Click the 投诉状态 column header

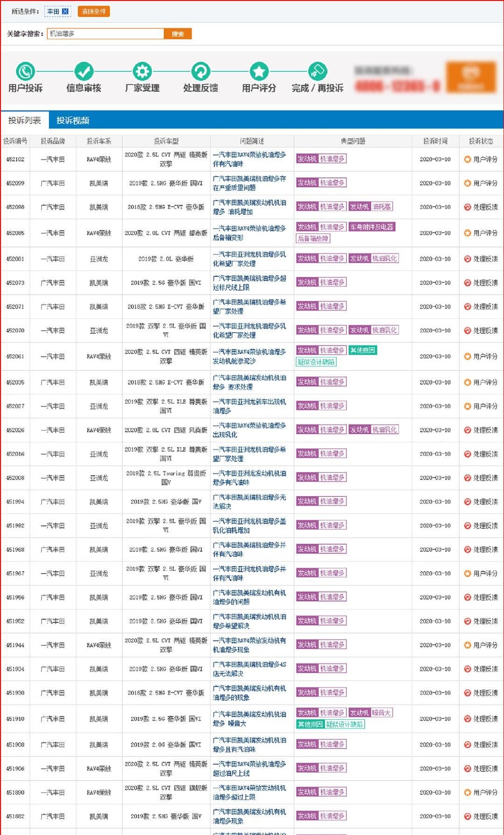tap(481, 141)
